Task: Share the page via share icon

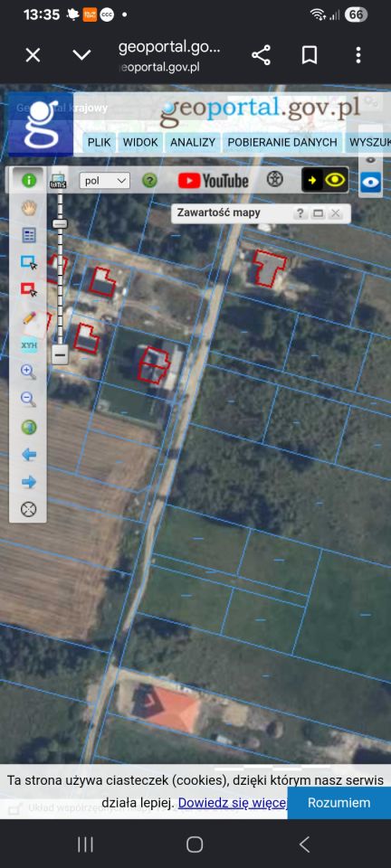Action: click(261, 55)
